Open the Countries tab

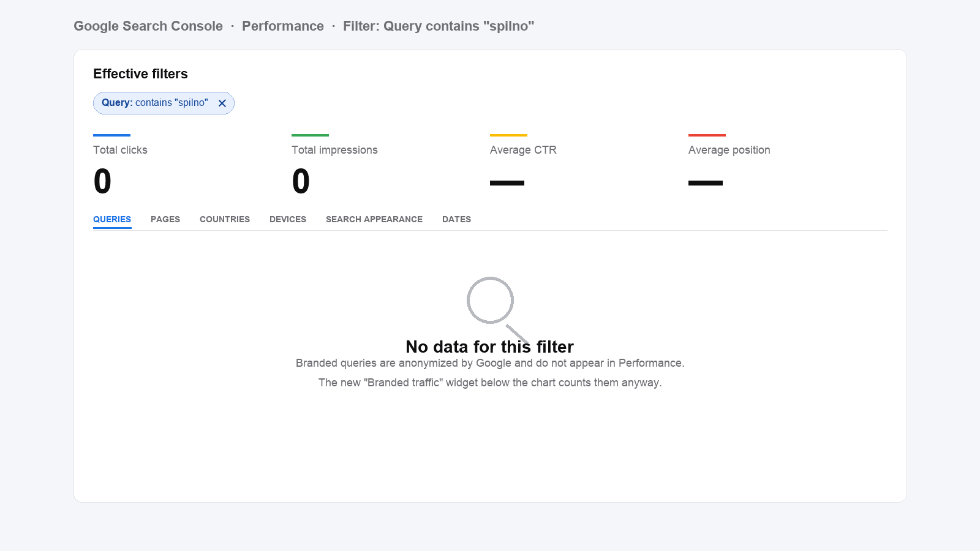point(225,219)
